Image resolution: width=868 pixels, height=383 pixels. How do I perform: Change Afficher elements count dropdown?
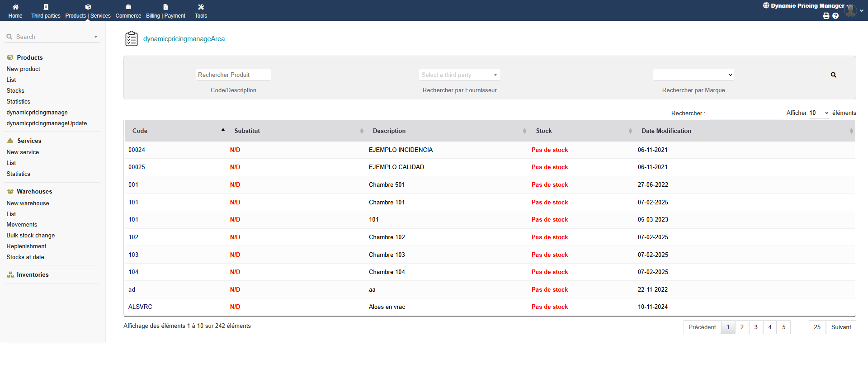tap(819, 113)
